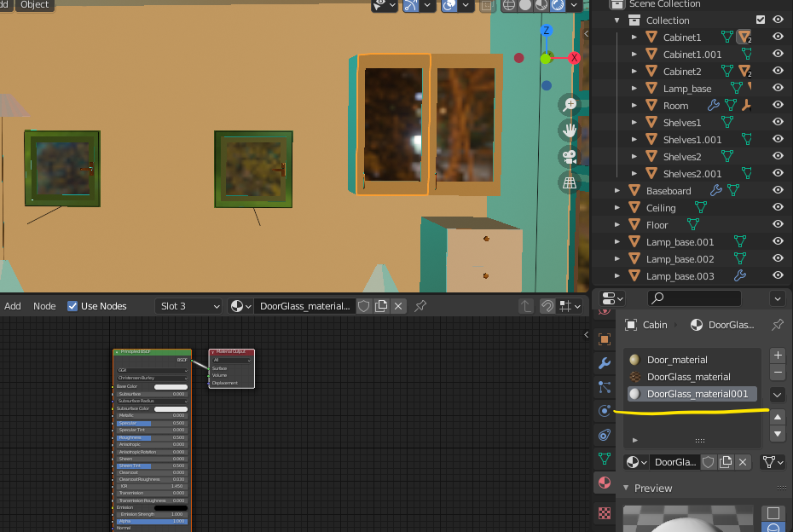
Task: Open the Object menu in viewport
Action: [x=34, y=4]
